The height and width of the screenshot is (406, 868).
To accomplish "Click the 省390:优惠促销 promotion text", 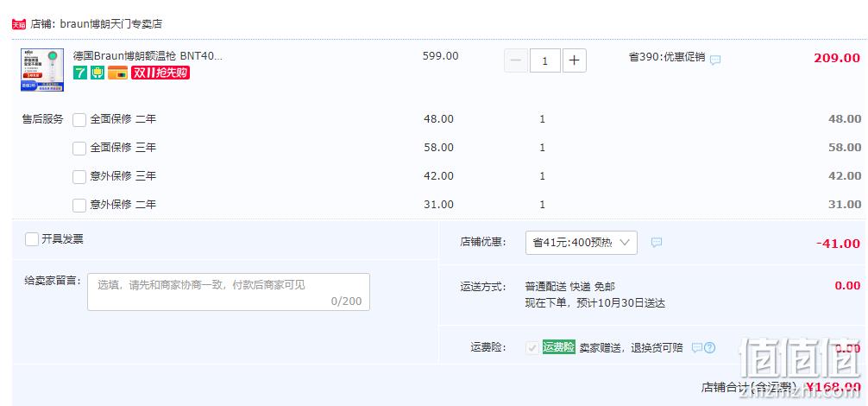I will click(x=667, y=57).
